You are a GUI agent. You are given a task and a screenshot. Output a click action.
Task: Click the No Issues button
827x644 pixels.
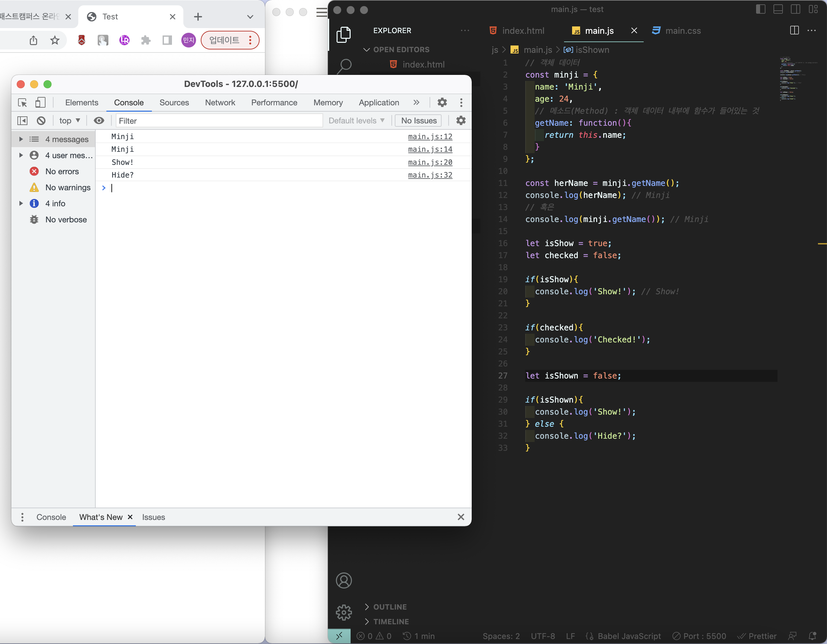419,121
